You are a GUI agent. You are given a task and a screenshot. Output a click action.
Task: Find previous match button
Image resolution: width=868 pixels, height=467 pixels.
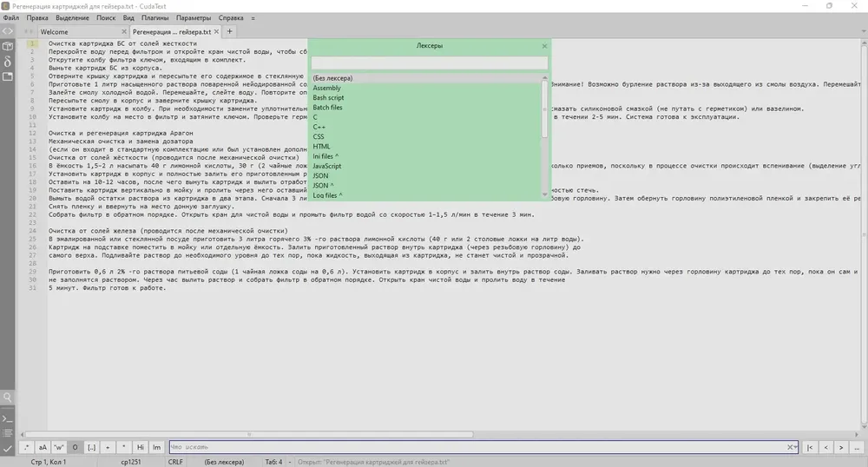826,447
